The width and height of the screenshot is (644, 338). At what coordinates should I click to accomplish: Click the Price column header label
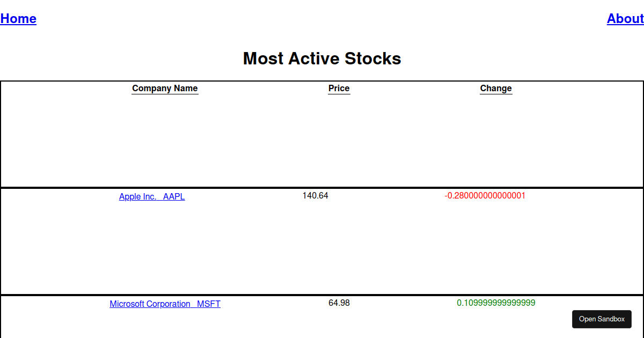click(339, 88)
